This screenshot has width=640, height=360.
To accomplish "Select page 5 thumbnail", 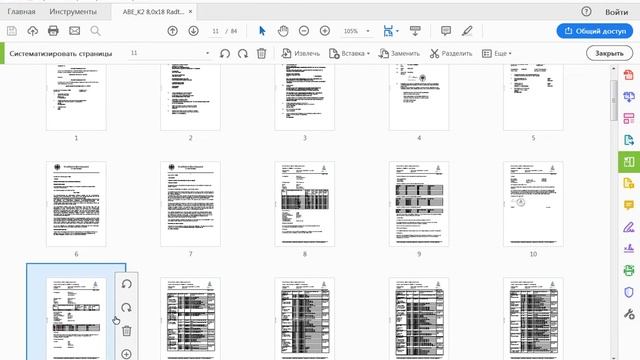I will point(533,97).
